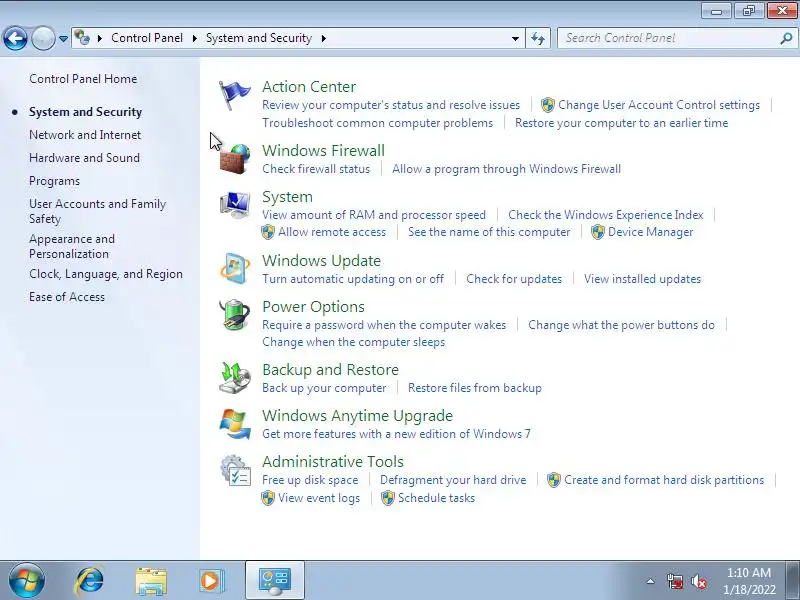The height and width of the screenshot is (600, 800).
Task: Click Free up disk space link
Action: click(x=310, y=480)
